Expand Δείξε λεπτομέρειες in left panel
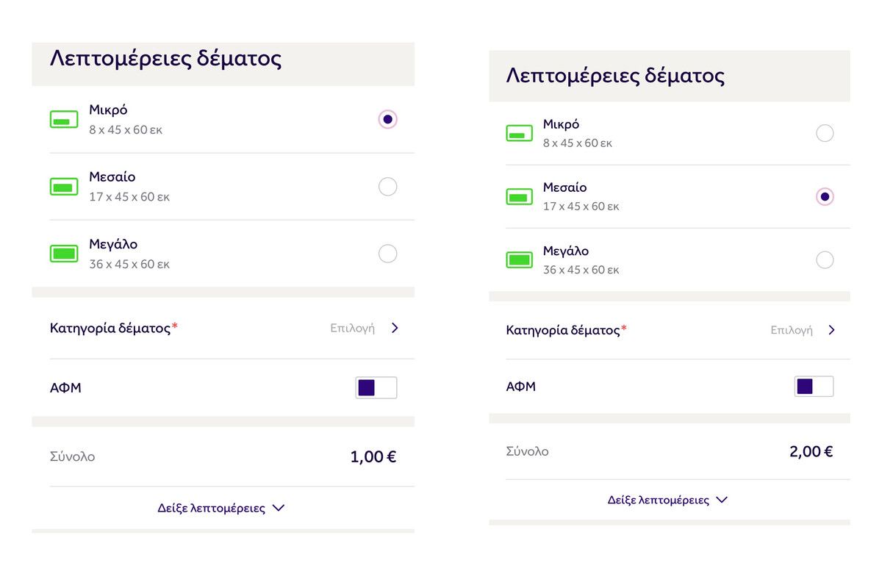The height and width of the screenshot is (588, 893). click(221, 508)
